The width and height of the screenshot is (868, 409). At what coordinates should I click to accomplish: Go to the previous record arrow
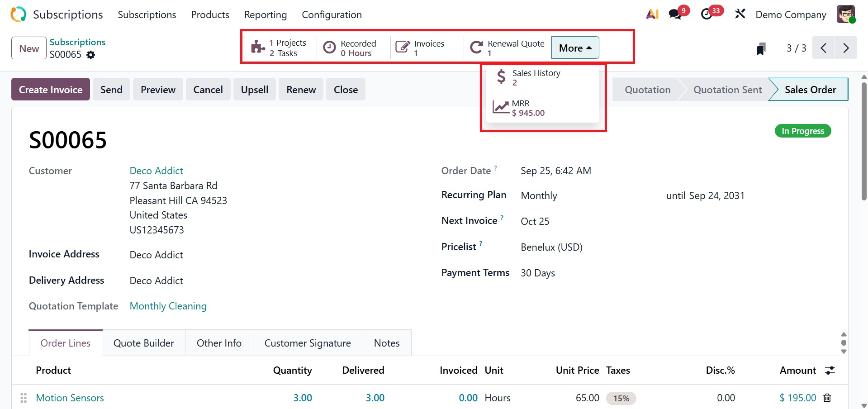click(824, 48)
